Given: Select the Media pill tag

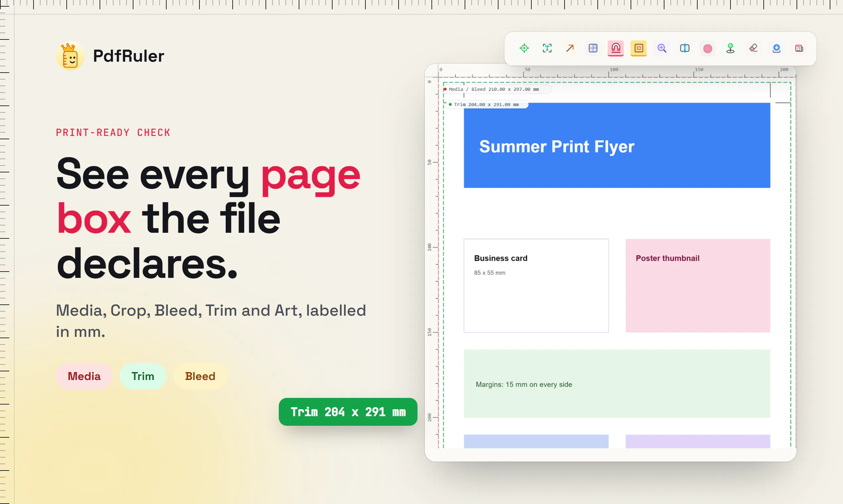Looking at the screenshot, I should (84, 376).
